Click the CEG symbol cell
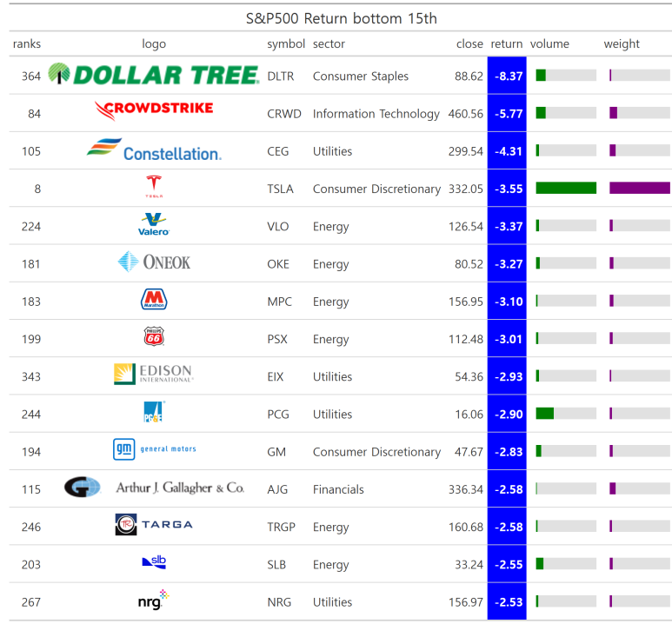Image resolution: width=672 pixels, height=624 pixels. coord(277,151)
